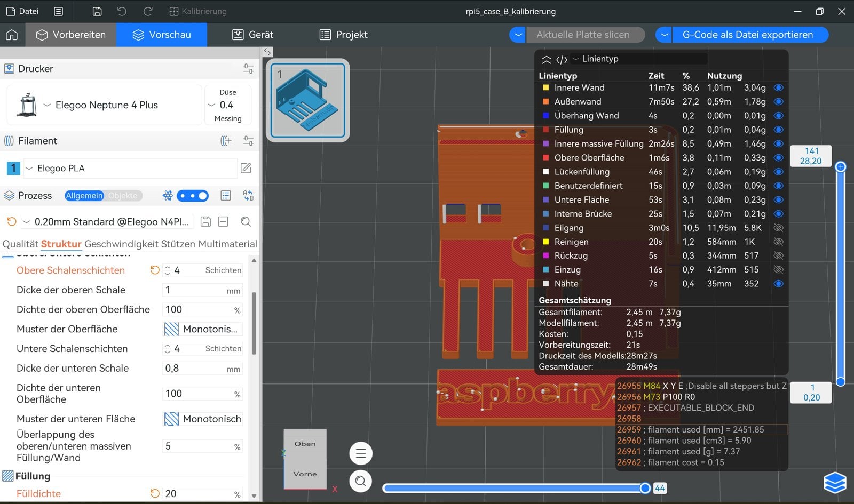854x504 pixels.
Task: Collapse the Linientyp legend panel
Action: [x=546, y=59]
